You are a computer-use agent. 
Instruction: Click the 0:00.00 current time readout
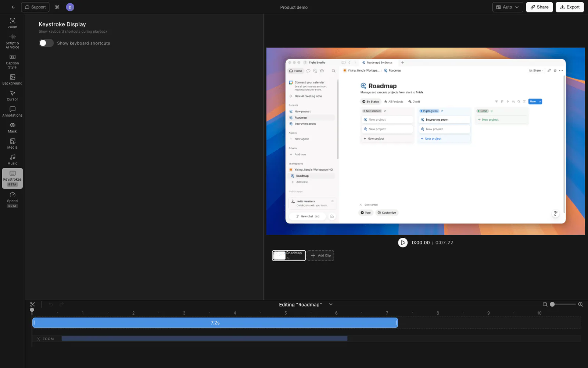pos(420,243)
